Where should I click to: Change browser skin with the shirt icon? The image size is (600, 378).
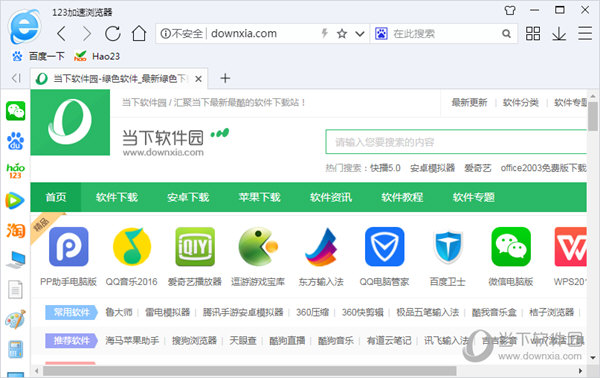pos(510,10)
